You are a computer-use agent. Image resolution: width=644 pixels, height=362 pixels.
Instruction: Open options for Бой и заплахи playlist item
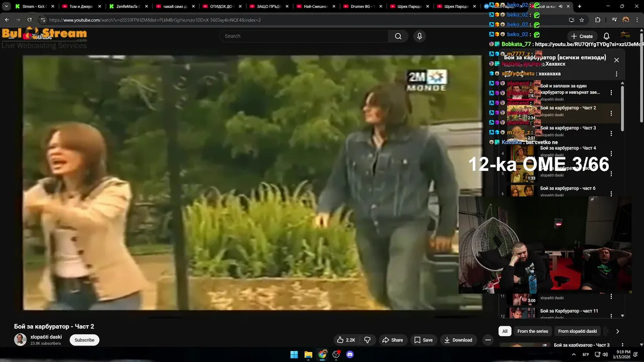pos(611,93)
